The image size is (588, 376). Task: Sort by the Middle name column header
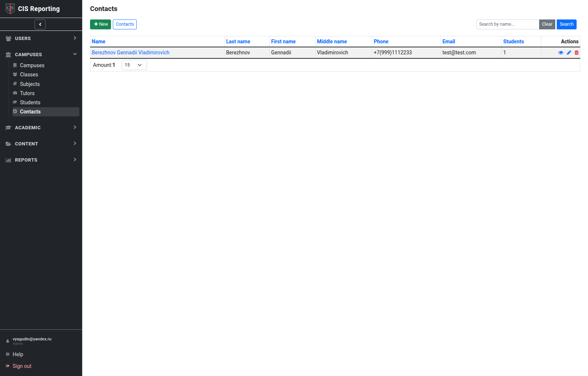click(x=332, y=41)
